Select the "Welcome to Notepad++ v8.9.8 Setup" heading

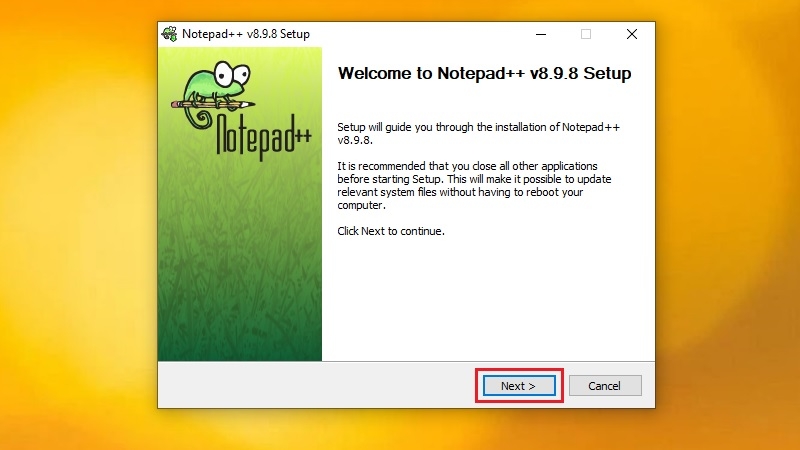click(x=484, y=73)
